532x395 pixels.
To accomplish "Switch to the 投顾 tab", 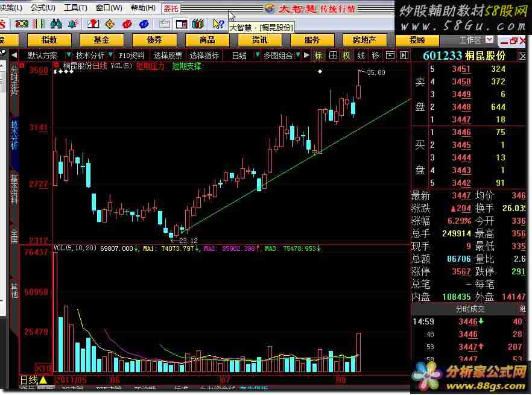I will [417, 40].
